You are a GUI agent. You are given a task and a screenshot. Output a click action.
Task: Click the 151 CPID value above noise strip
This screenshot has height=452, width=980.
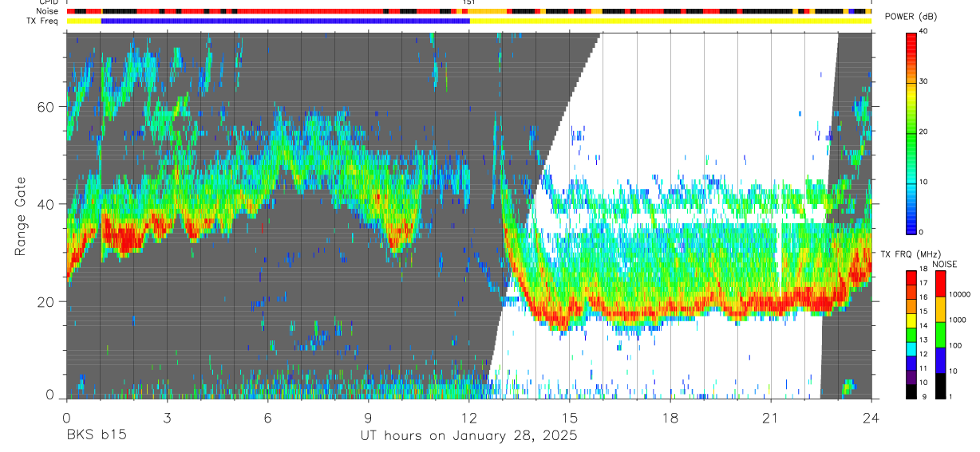pos(468,2)
